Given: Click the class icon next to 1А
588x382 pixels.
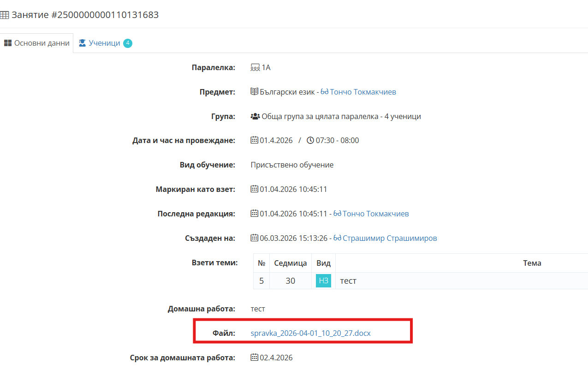Looking at the screenshot, I should click(255, 67).
